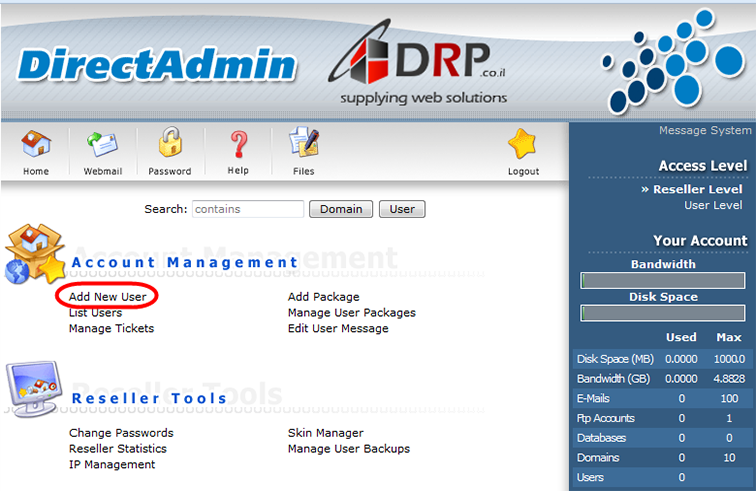Screen dimensions: 756x491
Task: Open the List Users link
Action: point(95,313)
